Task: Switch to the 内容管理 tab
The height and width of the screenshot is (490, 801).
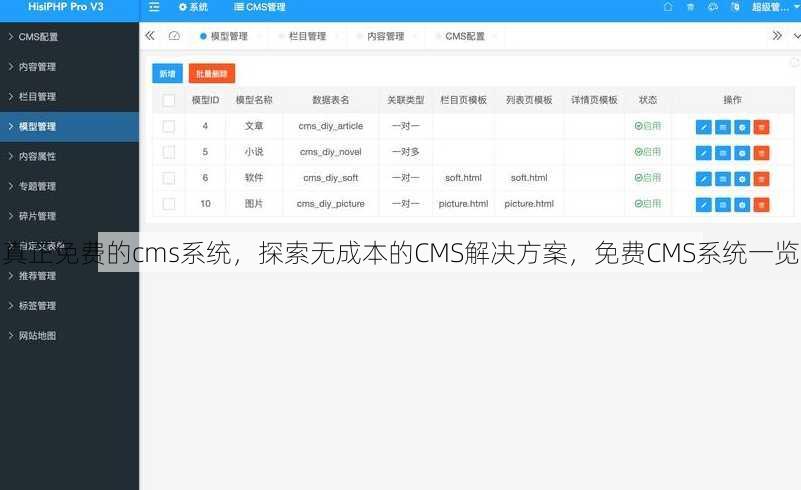Action: pyautogui.click(x=386, y=36)
